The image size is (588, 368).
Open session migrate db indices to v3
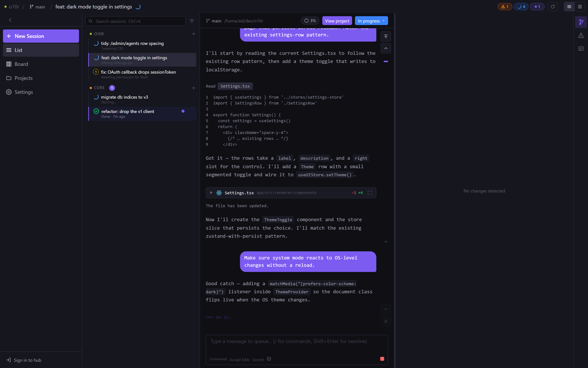142,99
